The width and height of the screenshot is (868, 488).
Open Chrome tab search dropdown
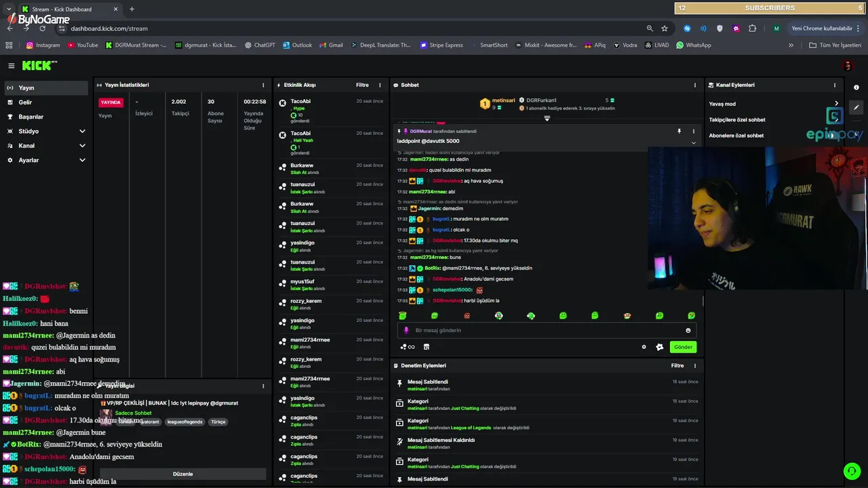point(9,9)
